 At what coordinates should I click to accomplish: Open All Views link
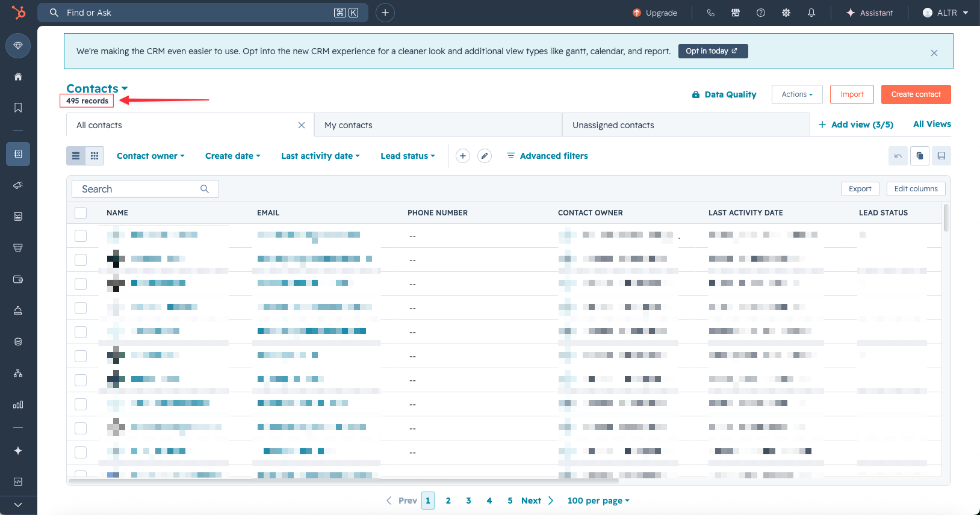point(932,124)
